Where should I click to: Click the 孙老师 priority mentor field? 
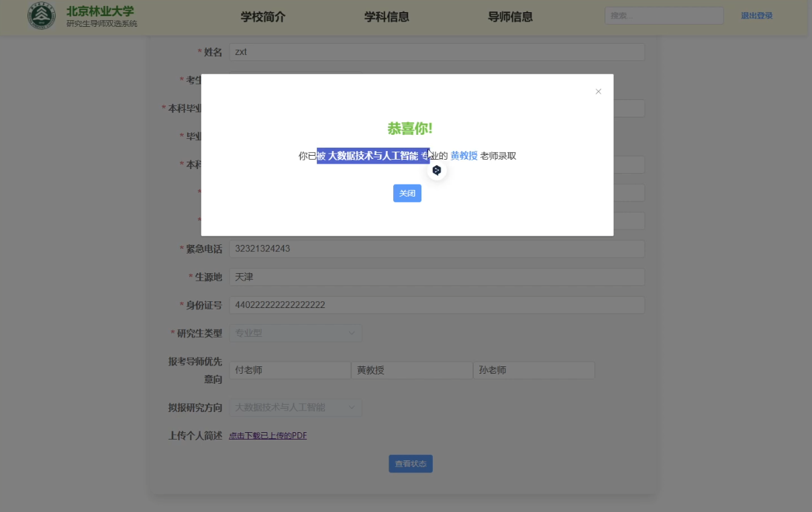[534, 370]
